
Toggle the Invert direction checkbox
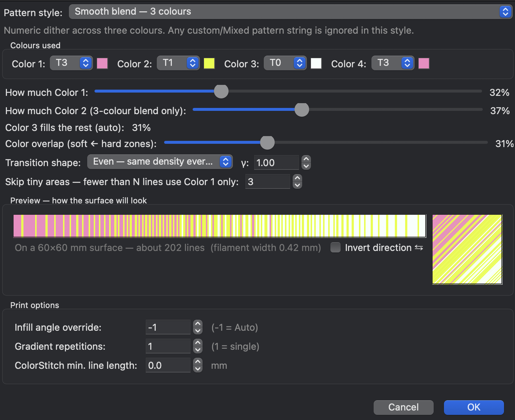pos(336,248)
